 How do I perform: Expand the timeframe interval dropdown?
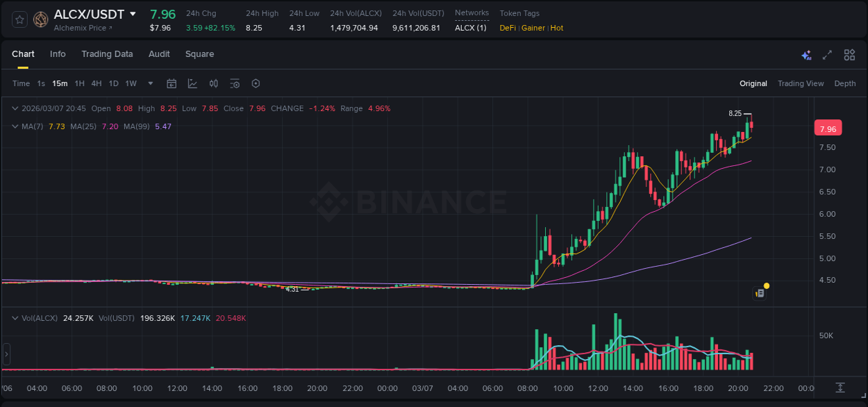149,83
